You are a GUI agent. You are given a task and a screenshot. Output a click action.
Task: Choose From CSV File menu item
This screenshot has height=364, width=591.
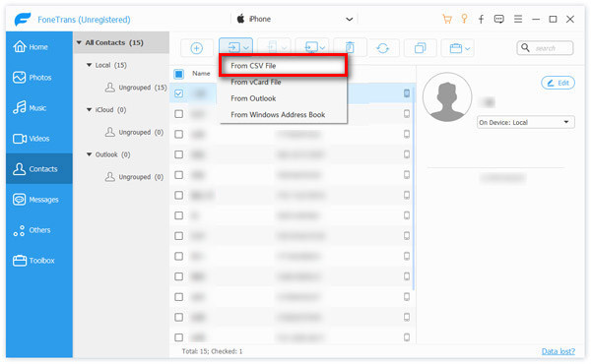pyautogui.click(x=283, y=66)
